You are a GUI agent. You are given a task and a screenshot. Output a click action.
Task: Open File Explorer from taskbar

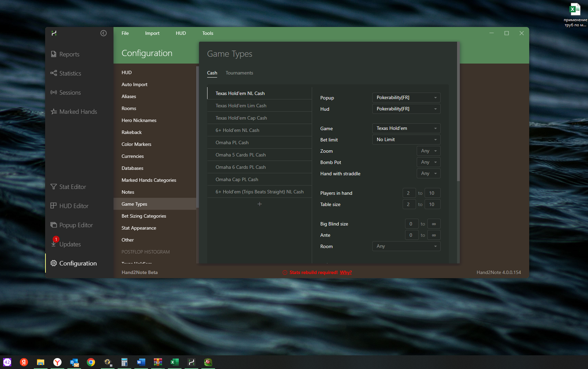41,362
